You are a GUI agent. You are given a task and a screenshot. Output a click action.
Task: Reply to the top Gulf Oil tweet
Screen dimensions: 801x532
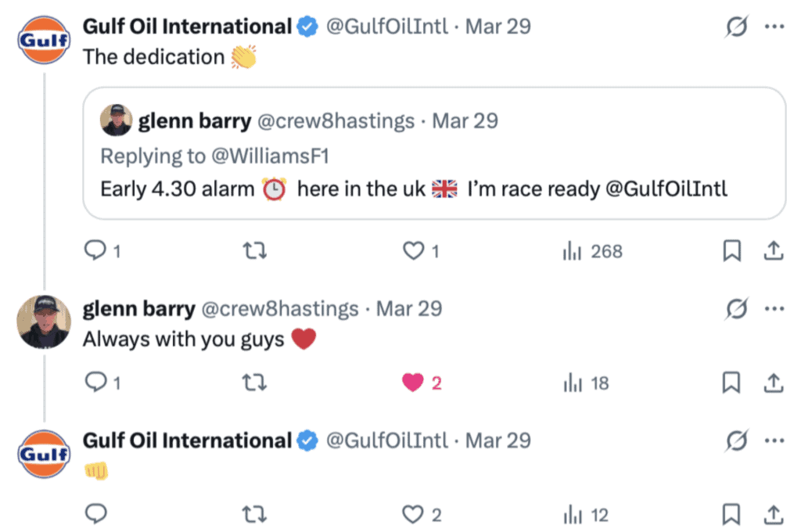95,251
